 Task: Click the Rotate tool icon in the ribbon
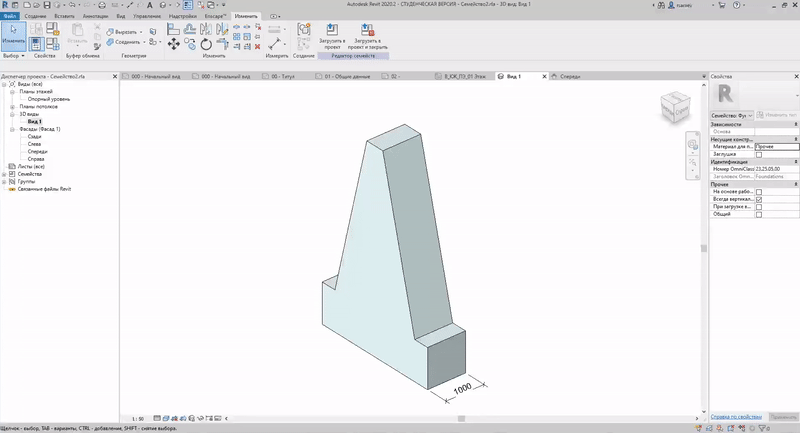click(206, 44)
